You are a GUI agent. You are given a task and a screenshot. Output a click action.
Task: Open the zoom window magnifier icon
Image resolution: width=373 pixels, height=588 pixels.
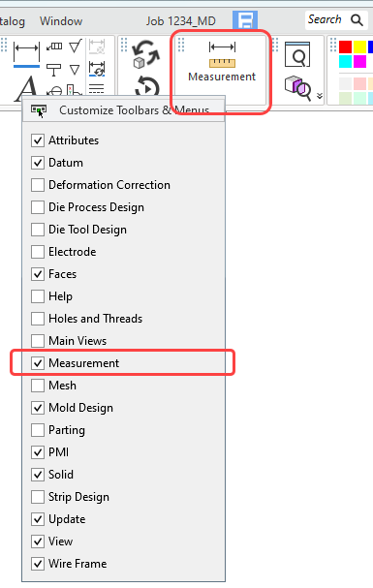click(x=297, y=54)
